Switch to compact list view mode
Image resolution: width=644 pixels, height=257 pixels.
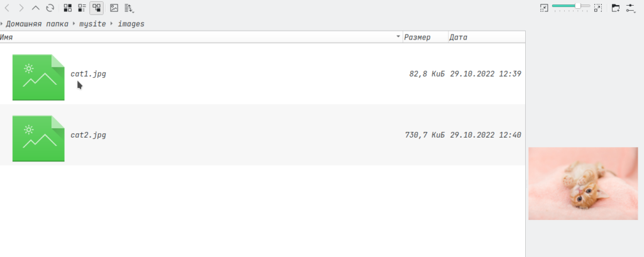coord(82,8)
